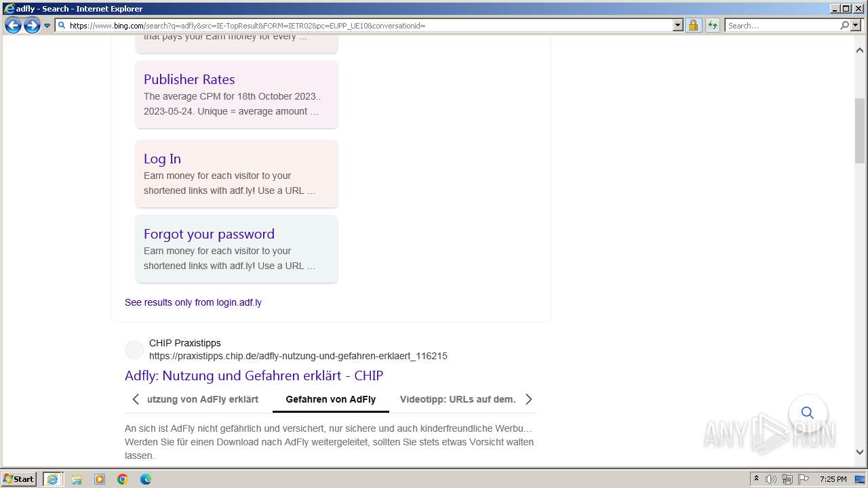Image resolution: width=868 pixels, height=488 pixels.
Task: Open the Publisher Rates result
Action: [189, 79]
